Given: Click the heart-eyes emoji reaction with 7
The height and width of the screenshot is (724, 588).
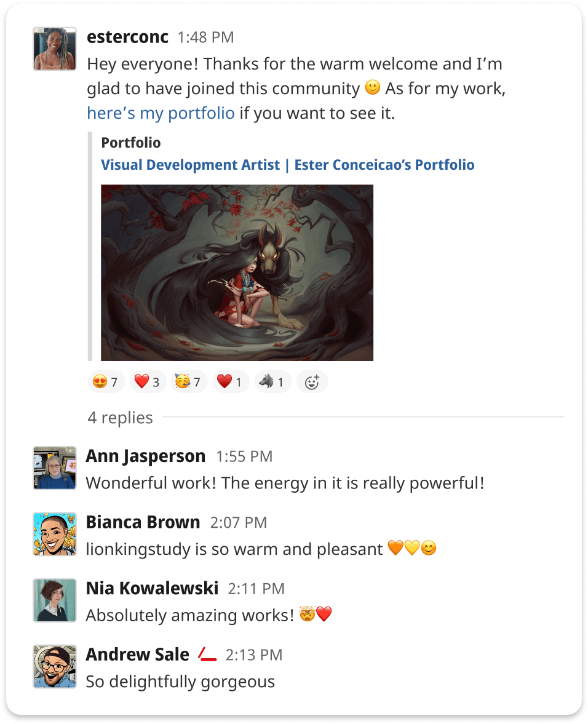Looking at the screenshot, I should [x=106, y=382].
